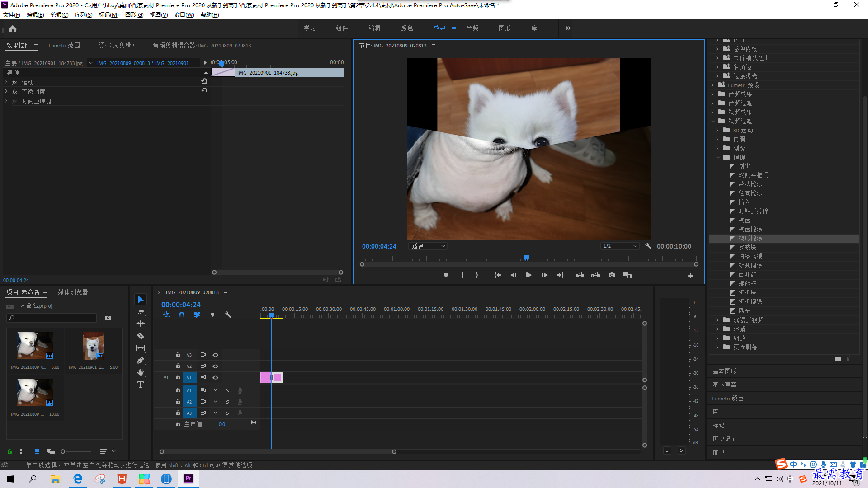
Task: Toggle snap in timeline
Action: pyautogui.click(x=182, y=314)
